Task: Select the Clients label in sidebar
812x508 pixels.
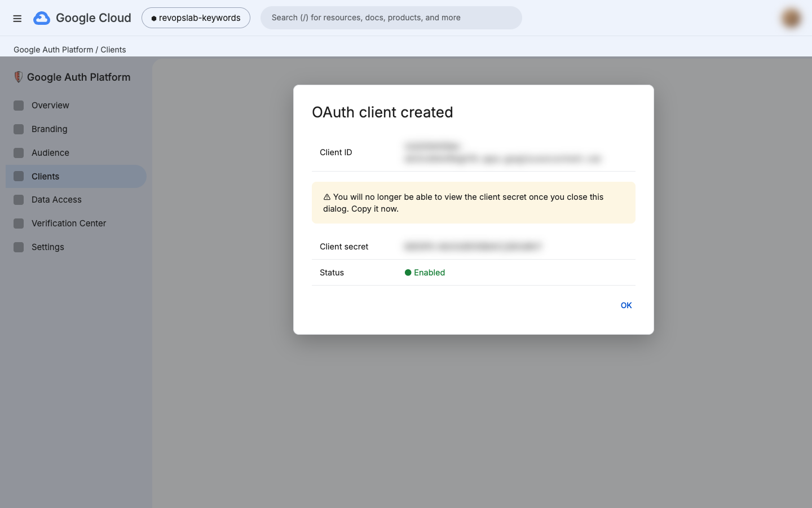Action: [x=45, y=177]
